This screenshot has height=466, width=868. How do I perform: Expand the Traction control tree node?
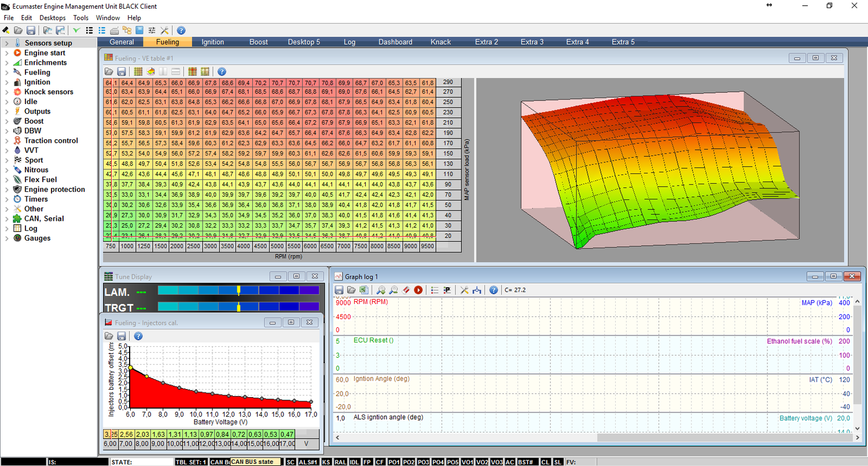[6, 140]
